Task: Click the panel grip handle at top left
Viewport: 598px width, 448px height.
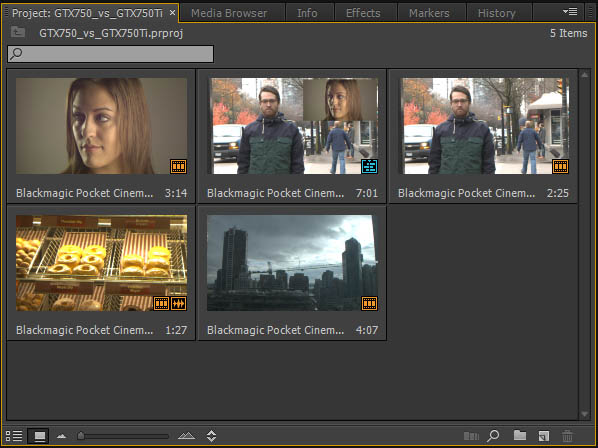Action: (6, 13)
